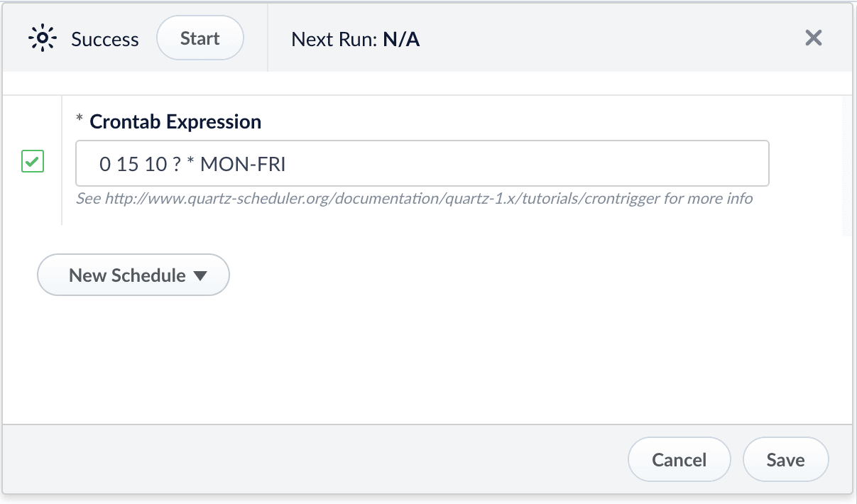Cancel the schedule changes
This screenshot has height=504, width=857.
(679, 460)
